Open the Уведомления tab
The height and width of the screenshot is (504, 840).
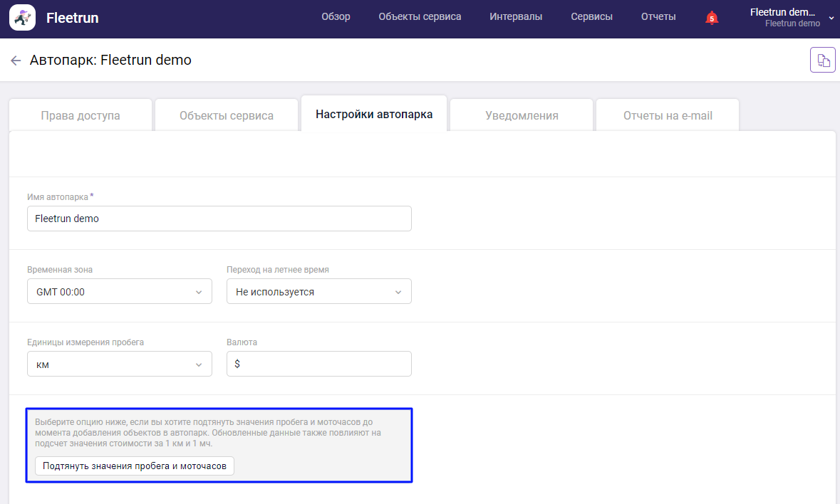521,114
